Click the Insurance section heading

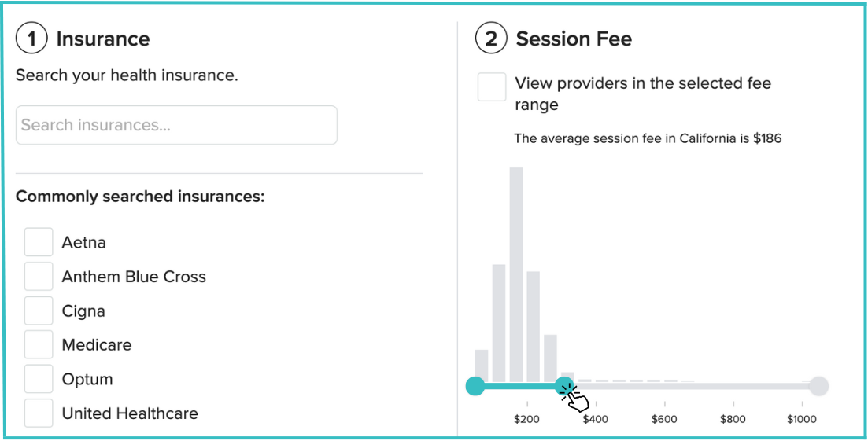103,39
